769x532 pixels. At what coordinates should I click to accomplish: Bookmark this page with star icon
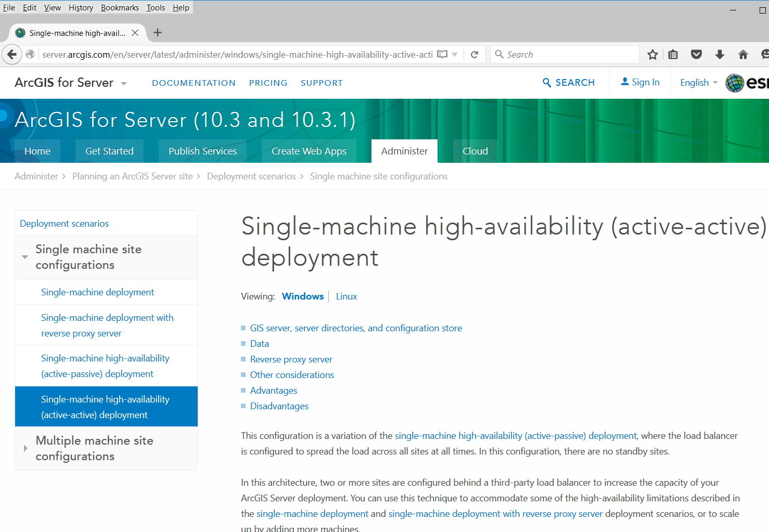point(652,55)
